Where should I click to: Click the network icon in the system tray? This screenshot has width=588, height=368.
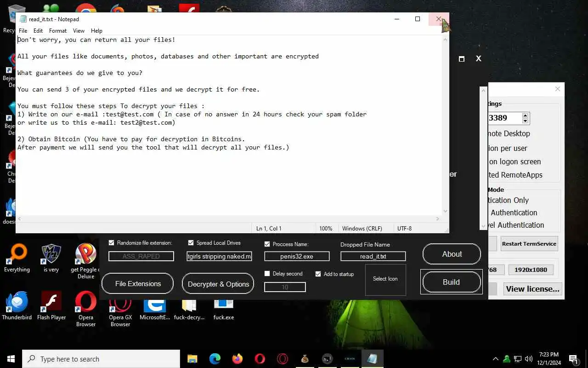pyautogui.click(x=518, y=359)
